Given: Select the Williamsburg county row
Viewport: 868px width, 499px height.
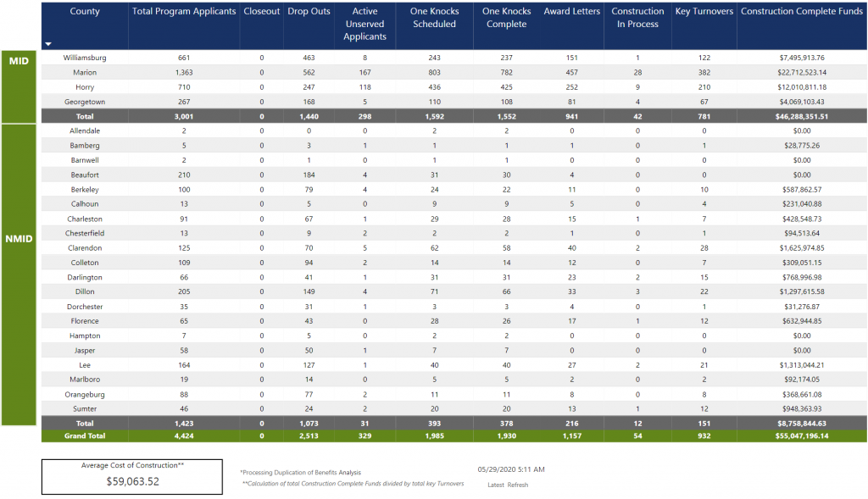Looking at the screenshot, I should [x=454, y=58].
